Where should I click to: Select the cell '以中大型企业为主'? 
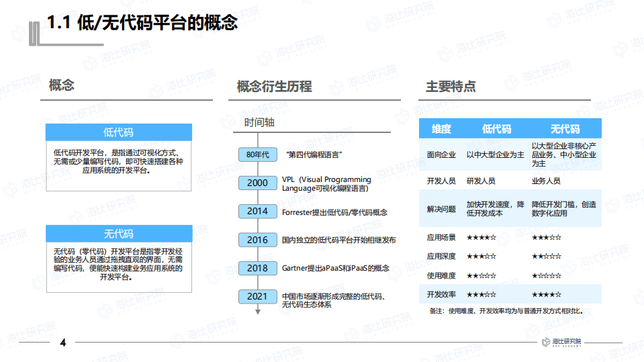point(496,154)
